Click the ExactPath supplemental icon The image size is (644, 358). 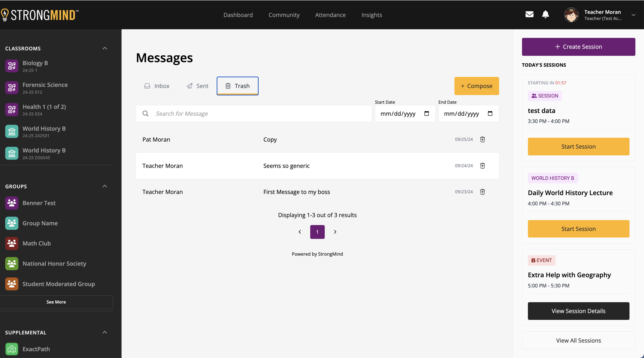tap(12, 349)
